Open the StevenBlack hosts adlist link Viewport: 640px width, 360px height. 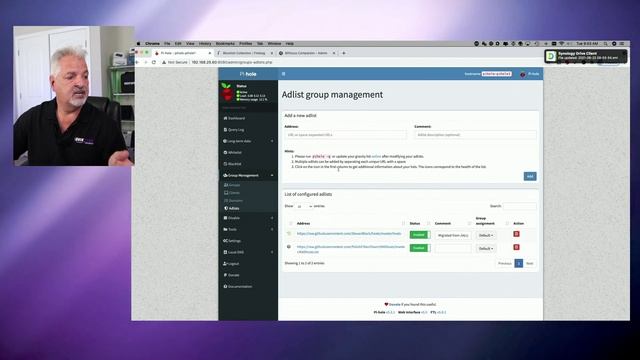point(349,234)
